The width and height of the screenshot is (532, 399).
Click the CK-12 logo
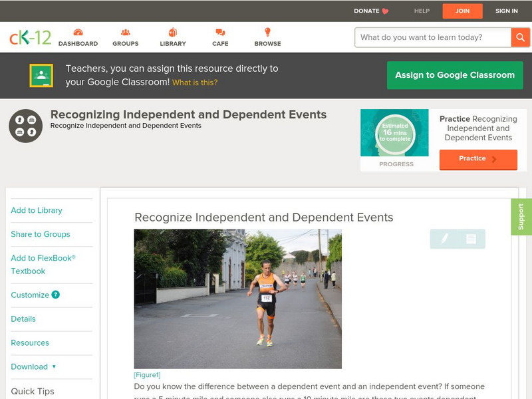coord(30,38)
